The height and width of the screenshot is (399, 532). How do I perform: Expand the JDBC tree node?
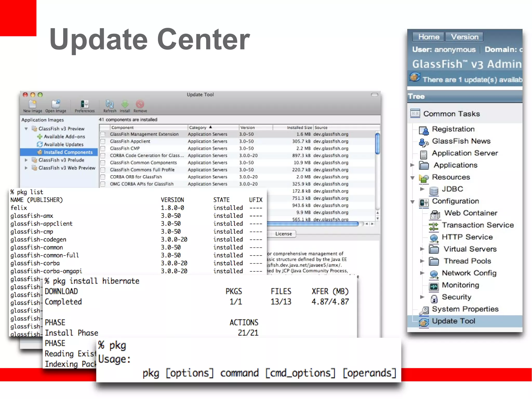tap(422, 189)
